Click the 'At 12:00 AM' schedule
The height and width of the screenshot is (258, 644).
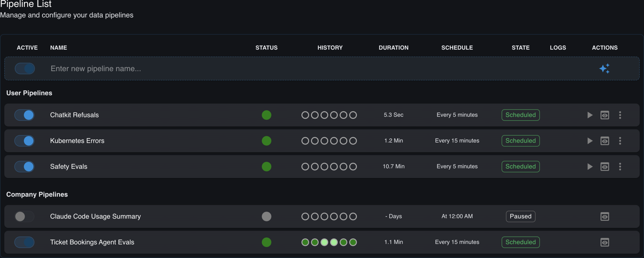[x=457, y=216]
